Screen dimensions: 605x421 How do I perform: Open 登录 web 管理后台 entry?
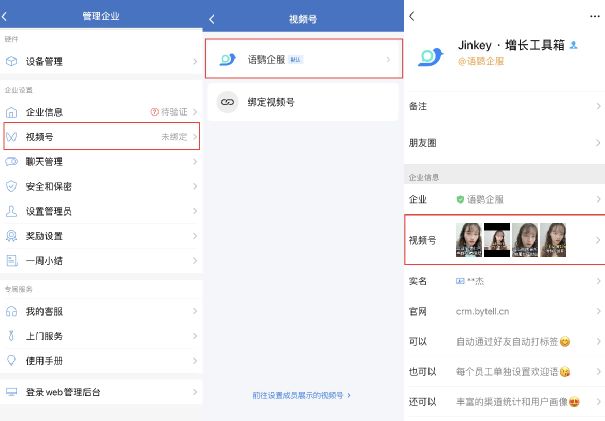point(101,392)
